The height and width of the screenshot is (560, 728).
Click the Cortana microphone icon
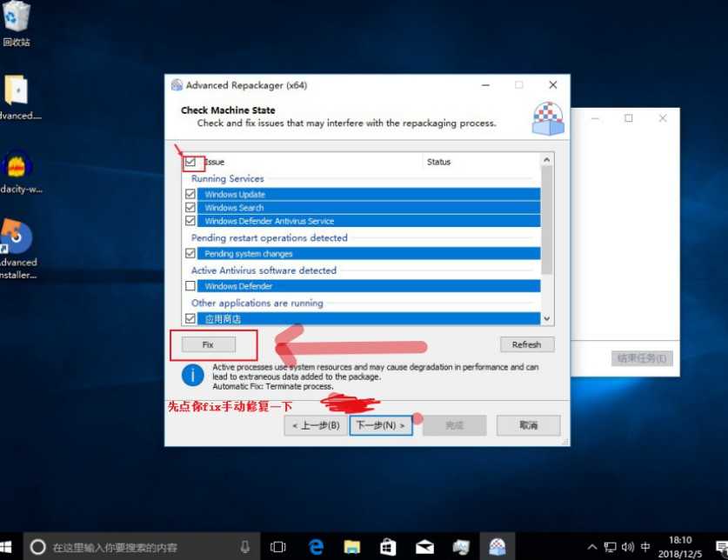tap(245, 547)
